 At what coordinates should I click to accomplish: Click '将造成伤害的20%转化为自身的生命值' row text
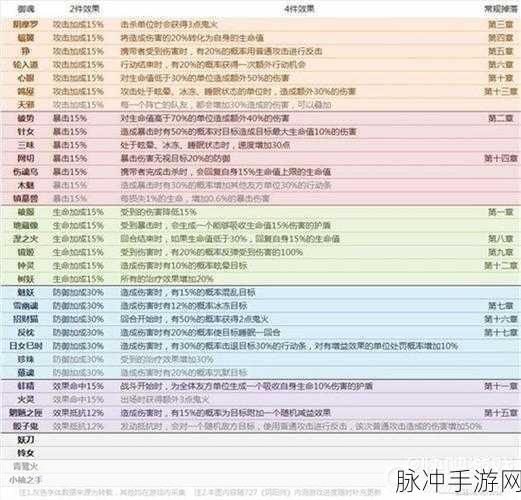coord(192,38)
